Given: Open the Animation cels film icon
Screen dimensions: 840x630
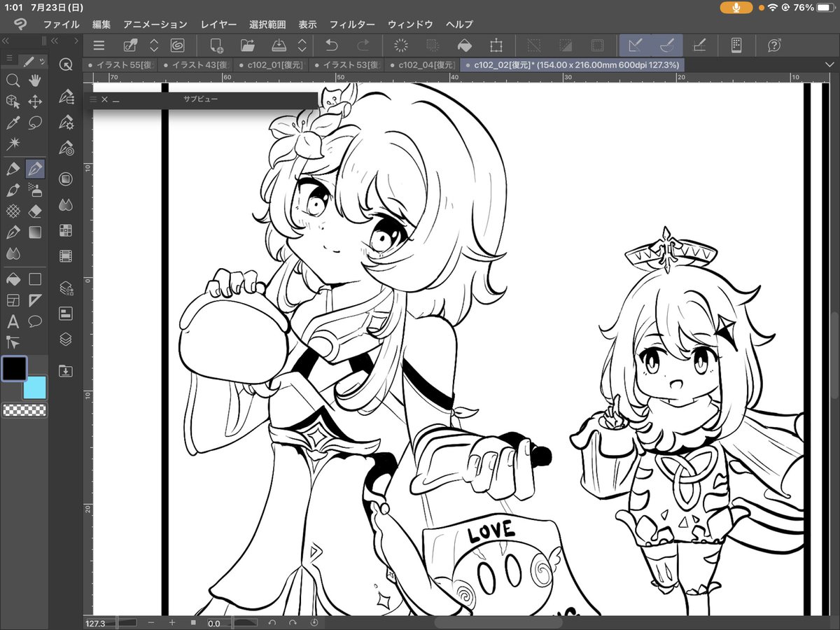Looking at the screenshot, I should pos(66,256).
